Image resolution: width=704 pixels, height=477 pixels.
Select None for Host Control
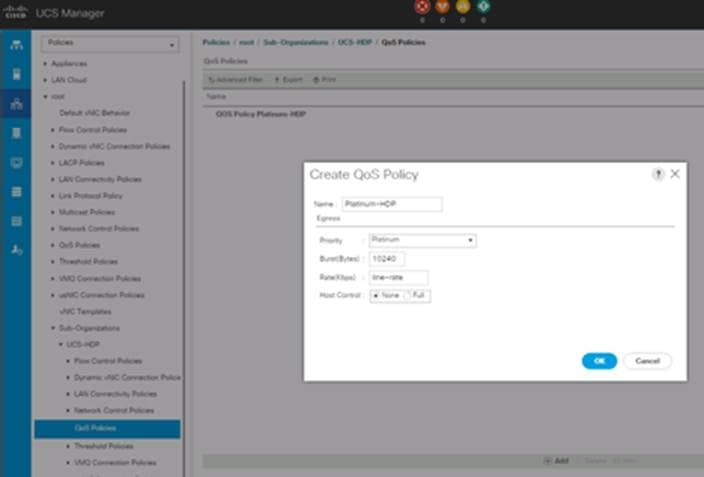(376, 296)
